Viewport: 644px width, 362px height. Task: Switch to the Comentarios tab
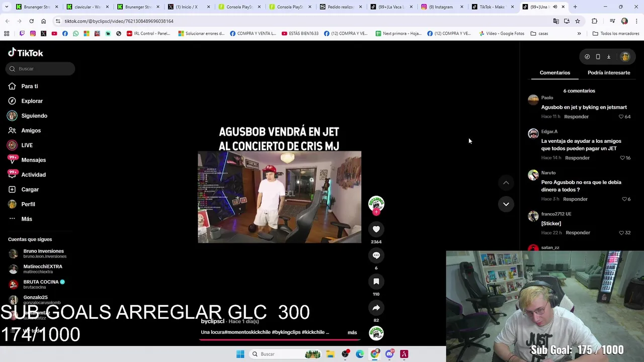click(x=555, y=73)
